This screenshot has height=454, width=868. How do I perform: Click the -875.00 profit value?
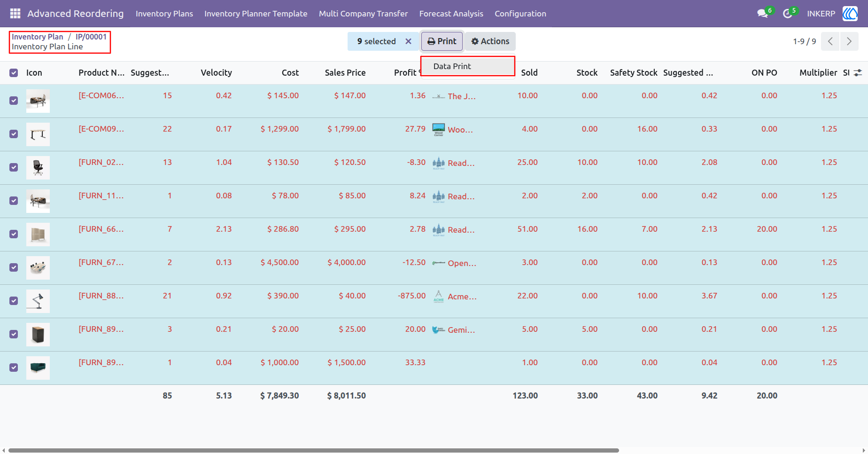(411, 296)
